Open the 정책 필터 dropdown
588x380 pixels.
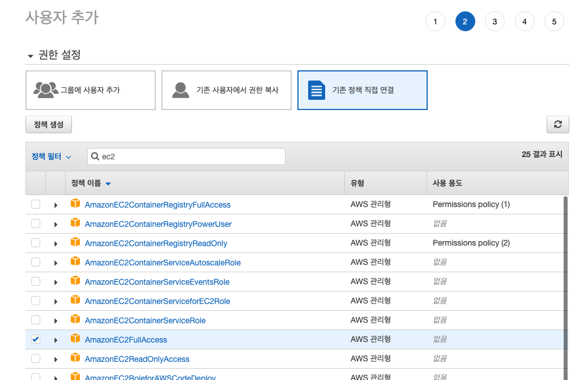pos(52,157)
